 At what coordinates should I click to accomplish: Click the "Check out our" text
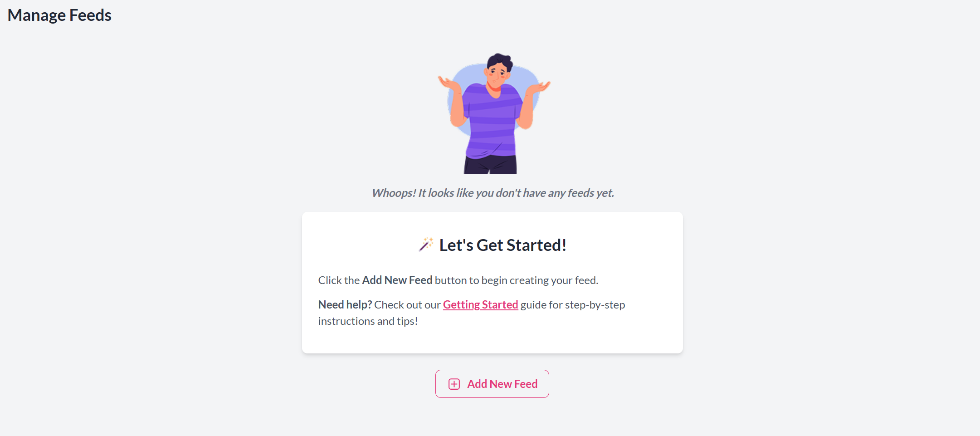click(x=407, y=305)
